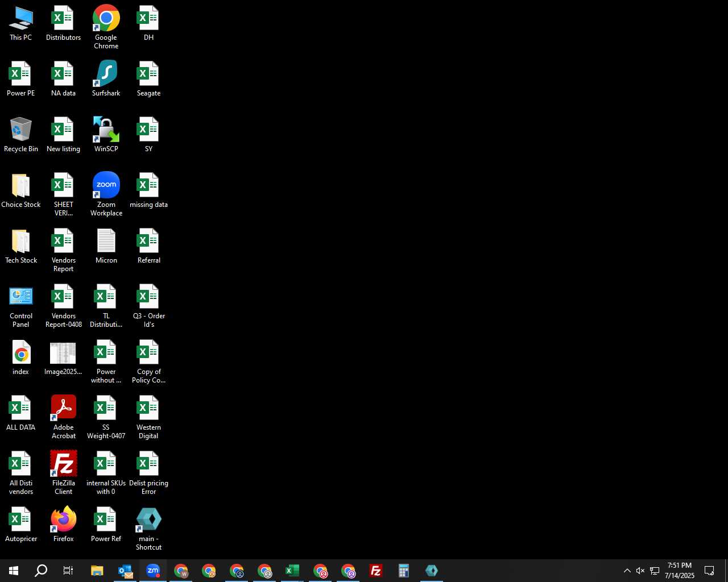The width and height of the screenshot is (728, 582).
Task: Select the SY Excel file
Action: point(148,135)
